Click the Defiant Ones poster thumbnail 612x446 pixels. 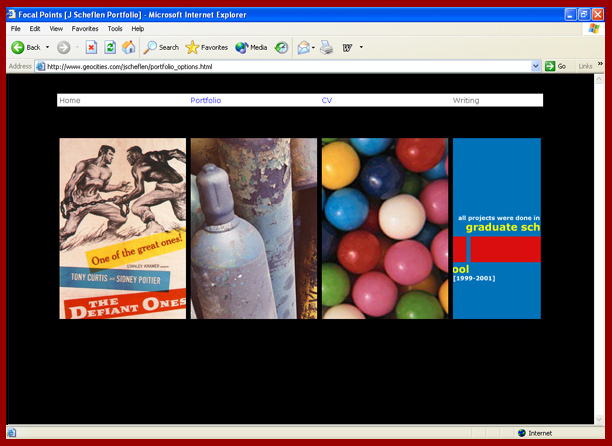(x=123, y=228)
